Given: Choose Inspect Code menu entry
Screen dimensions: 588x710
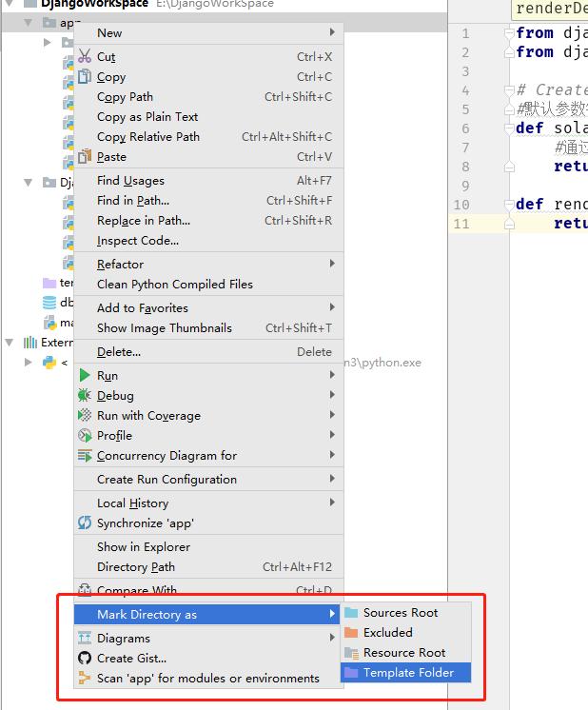Looking at the screenshot, I should tap(208, 241).
